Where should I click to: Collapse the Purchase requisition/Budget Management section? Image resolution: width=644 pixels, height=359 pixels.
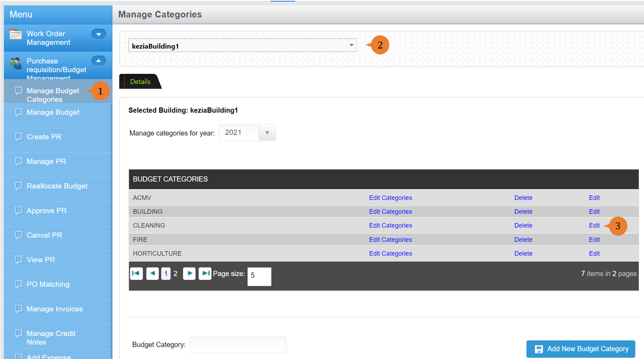tap(98, 61)
